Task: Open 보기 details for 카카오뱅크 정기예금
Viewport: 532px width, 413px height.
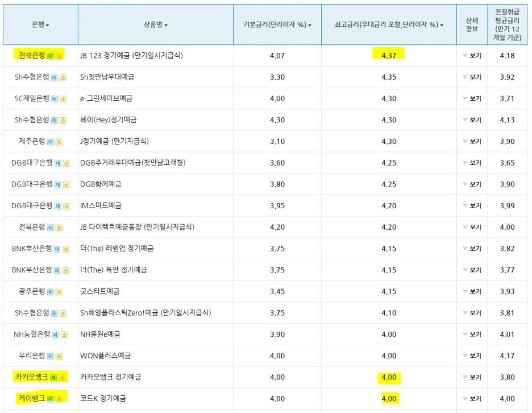Action: tap(472, 377)
